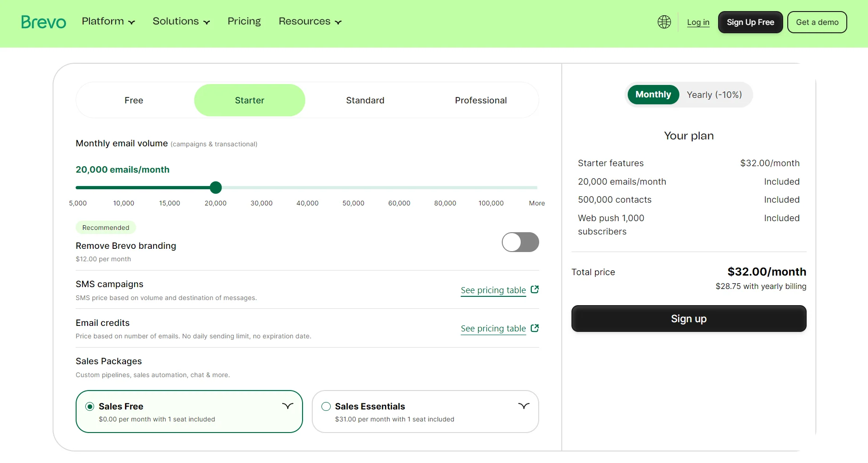The width and height of the screenshot is (868, 463).
Task: Click the Get a demo button
Action: 817,22
